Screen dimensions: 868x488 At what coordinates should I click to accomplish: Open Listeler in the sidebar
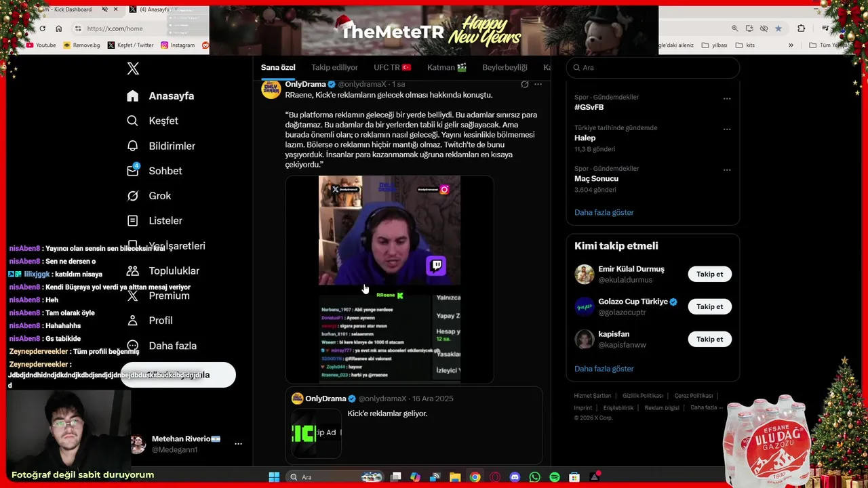(x=155, y=220)
